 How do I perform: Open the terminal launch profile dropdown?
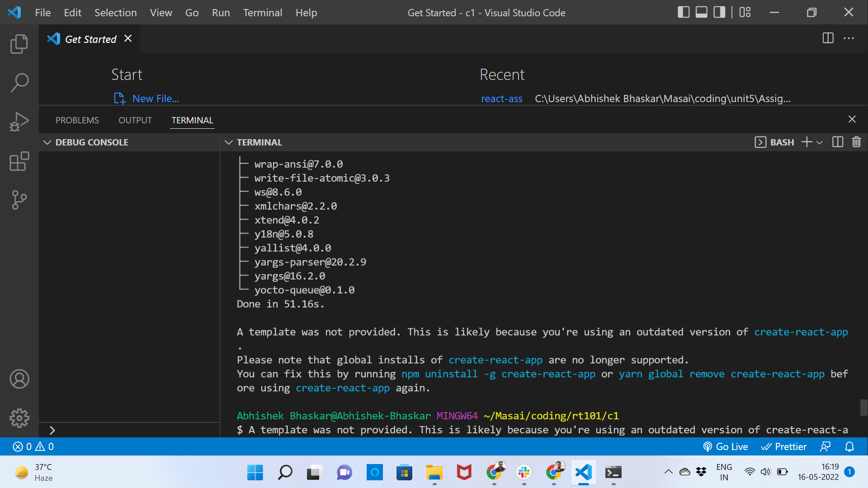[821, 142]
